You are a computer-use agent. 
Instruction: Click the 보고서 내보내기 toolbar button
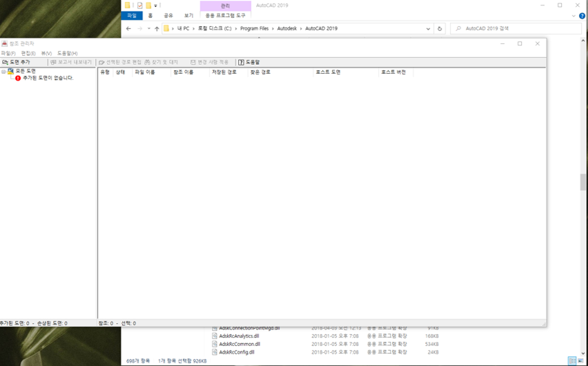click(71, 62)
